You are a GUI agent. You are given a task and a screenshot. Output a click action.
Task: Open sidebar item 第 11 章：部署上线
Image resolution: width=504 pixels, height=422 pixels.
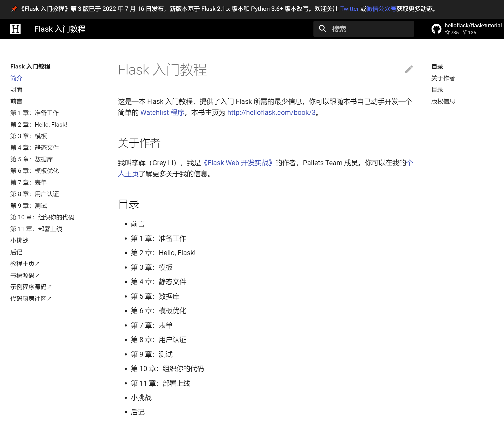coord(36,229)
